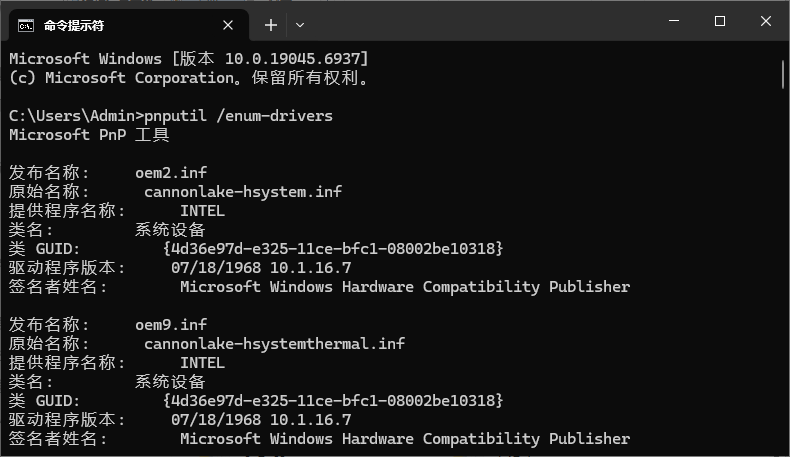790x457 pixels.
Task: Click the class GUID under oem2.inf
Action: pos(332,249)
